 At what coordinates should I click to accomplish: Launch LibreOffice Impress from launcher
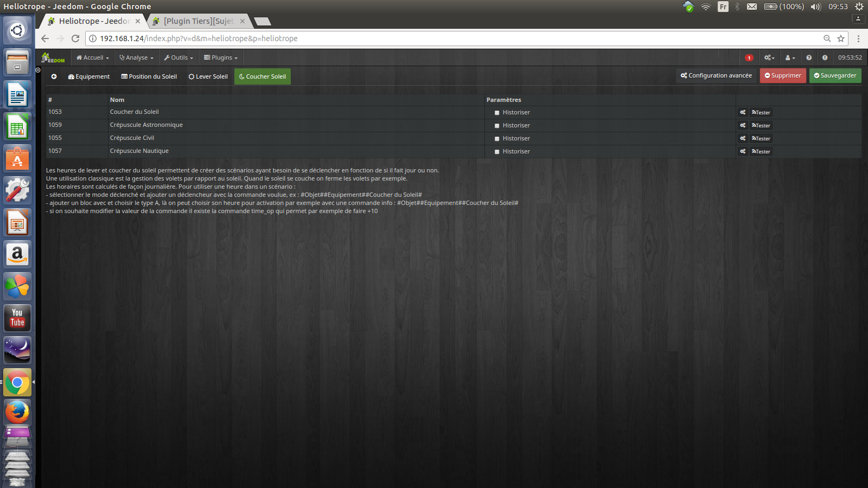click(x=17, y=222)
